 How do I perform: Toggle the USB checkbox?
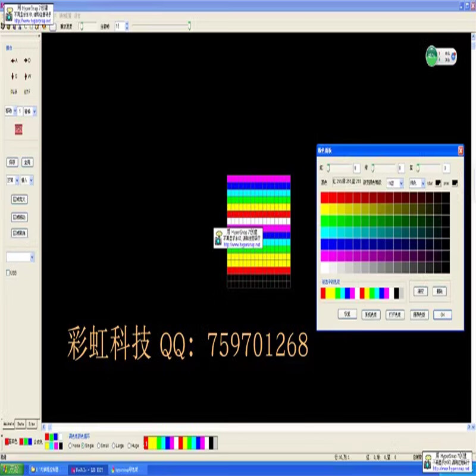coord(8,273)
